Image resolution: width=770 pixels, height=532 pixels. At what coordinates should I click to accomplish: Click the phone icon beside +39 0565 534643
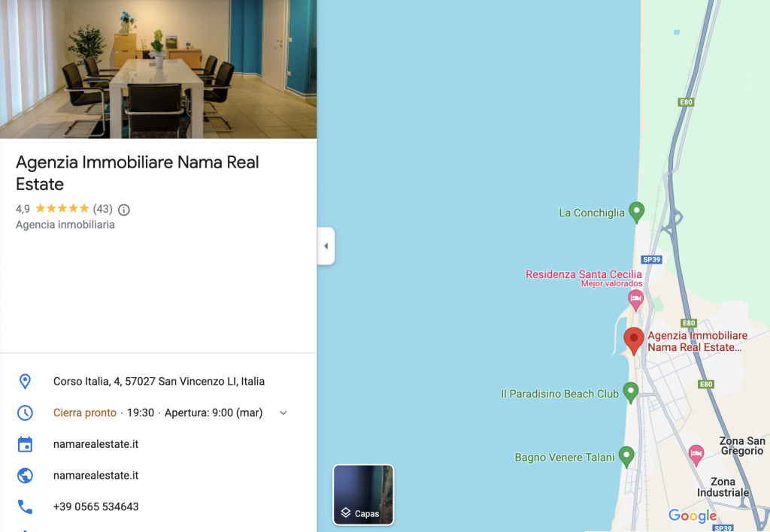point(25,506)
